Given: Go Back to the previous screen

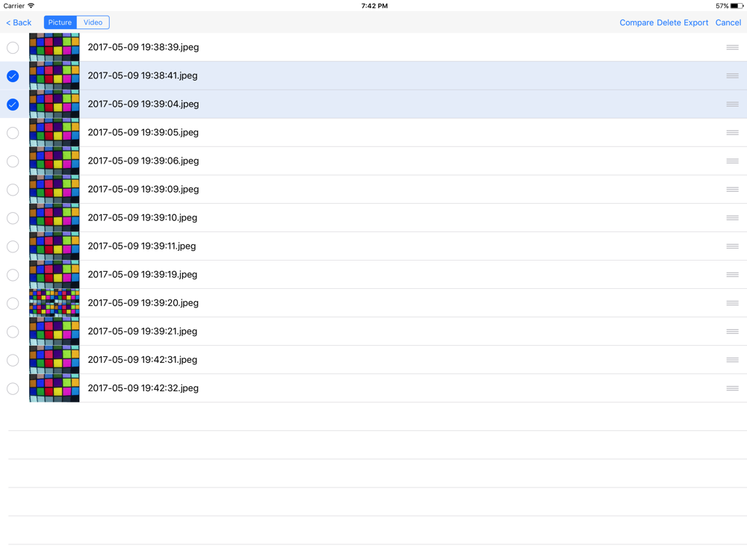Looking at the screenshot, I should (x=19, y=22).
